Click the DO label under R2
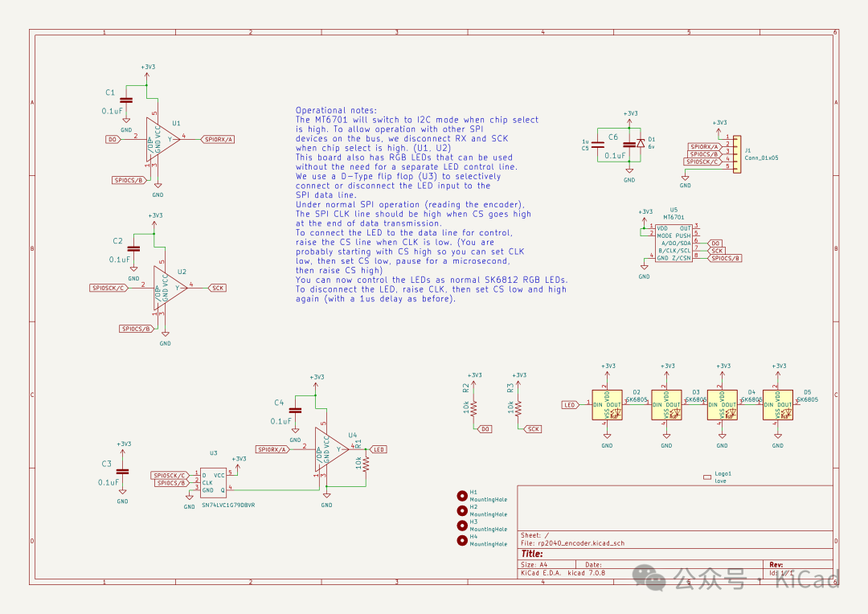Screen dimensions: 868x614 click(485, 429)
